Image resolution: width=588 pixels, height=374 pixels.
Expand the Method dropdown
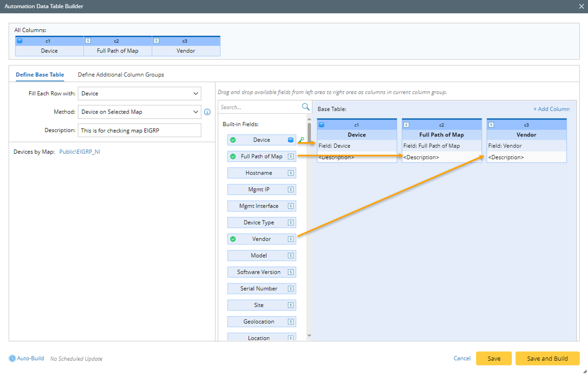pyautogui.click(x=140, y=112)
